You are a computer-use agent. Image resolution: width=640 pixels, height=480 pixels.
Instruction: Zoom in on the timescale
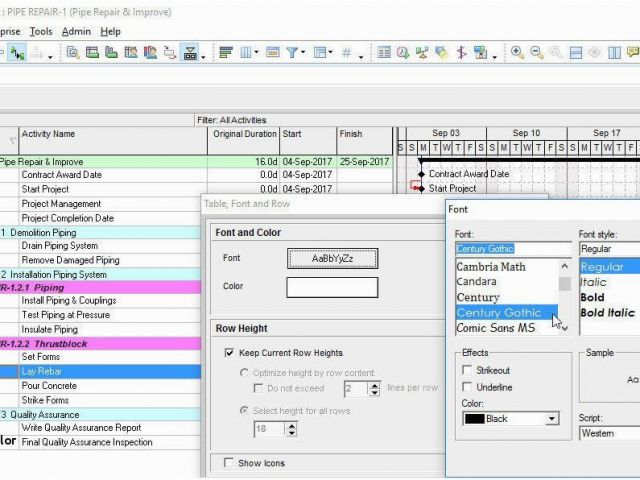[x=517, y=53]
